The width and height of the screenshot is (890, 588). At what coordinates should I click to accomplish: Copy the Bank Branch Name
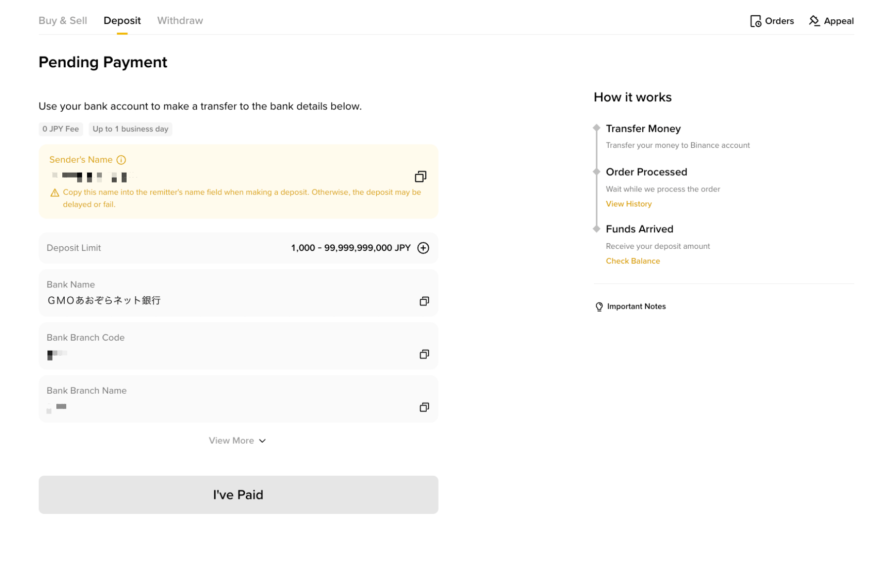(424, 407)
